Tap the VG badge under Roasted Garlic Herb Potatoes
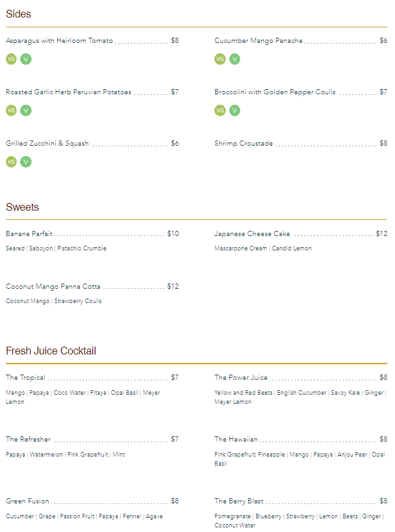Image resolution: width=395 pixels, height=532 pixels. pyautogui.click(x=11, y=111)
